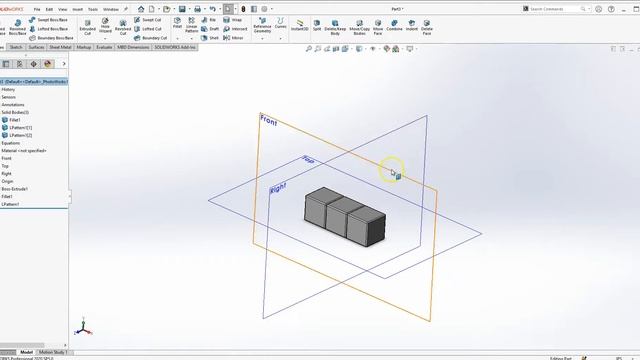Viewport: 640px width, 360px height.
Task: Select the Lofted Boss/Base tool
Action: pyautogui.click(x=48, y=29)
